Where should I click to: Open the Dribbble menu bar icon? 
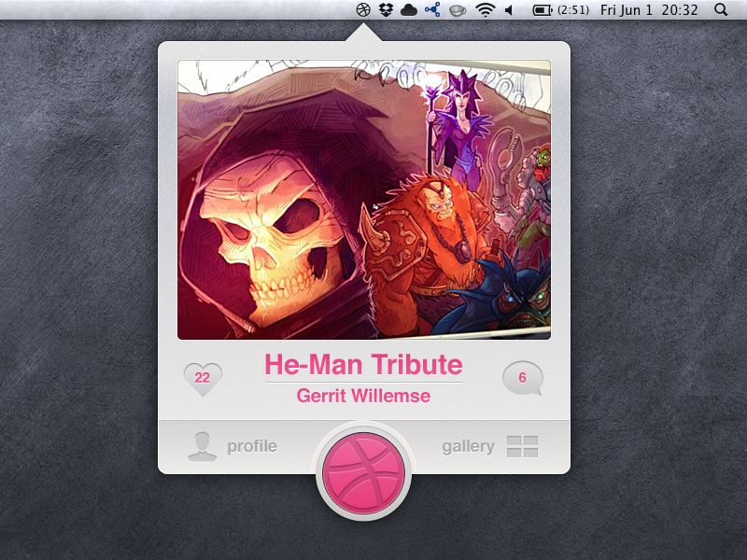pyautogui.click(x=363, y=10)
